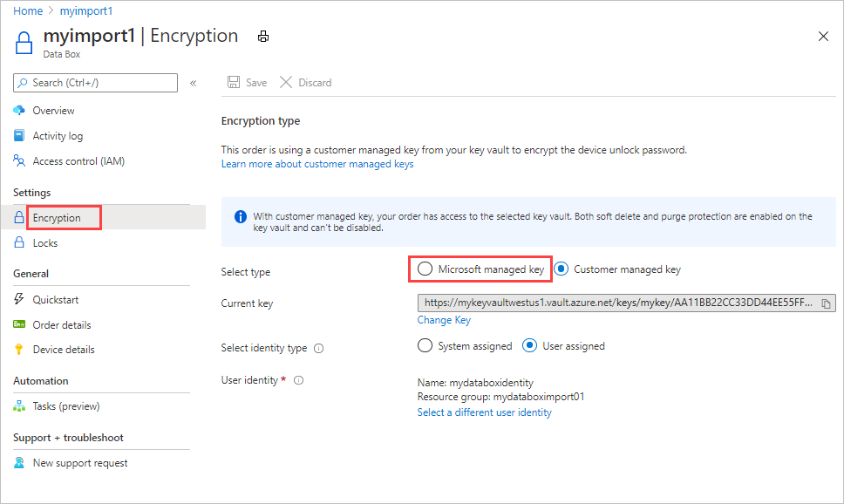Click Select a different user identity link

pos(485,412)
